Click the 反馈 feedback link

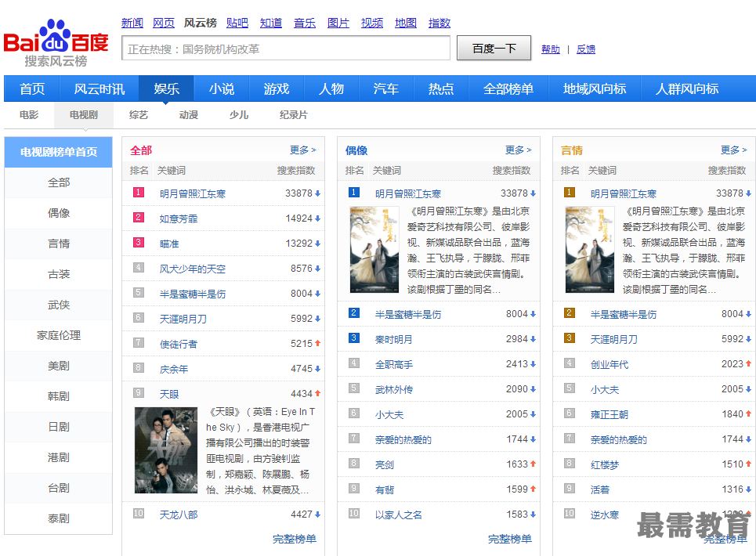pyautogui.click(x=586, y=49)
